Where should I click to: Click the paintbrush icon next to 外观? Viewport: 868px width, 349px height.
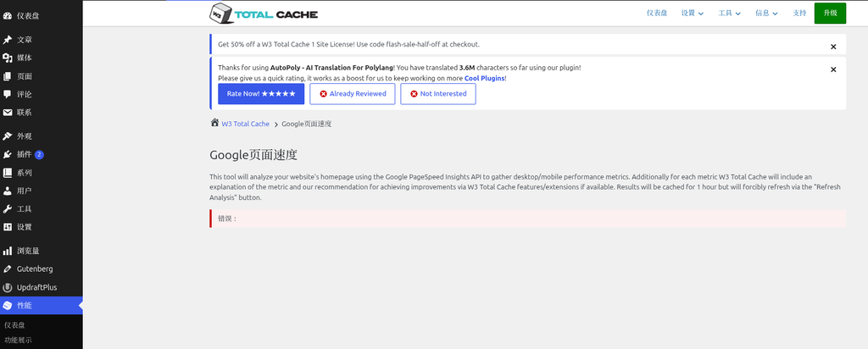pos(7,136)
